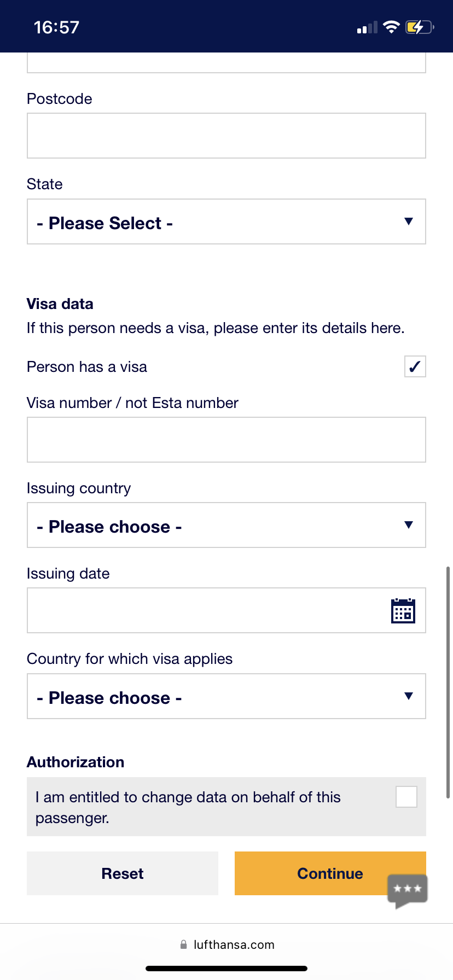453x980 pixels.
Task: Tap the battery charging indicator
Action: 420,27
